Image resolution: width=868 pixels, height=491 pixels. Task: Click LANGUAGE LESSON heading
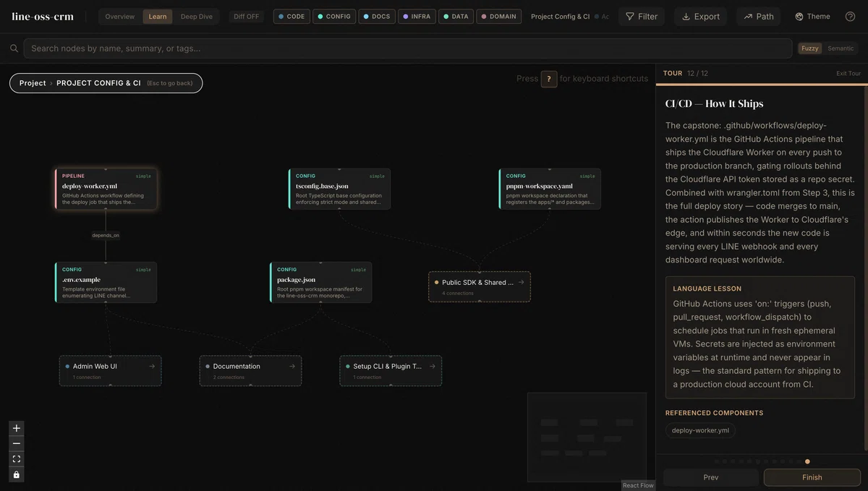pyautogui.click(x=707, y=289)
